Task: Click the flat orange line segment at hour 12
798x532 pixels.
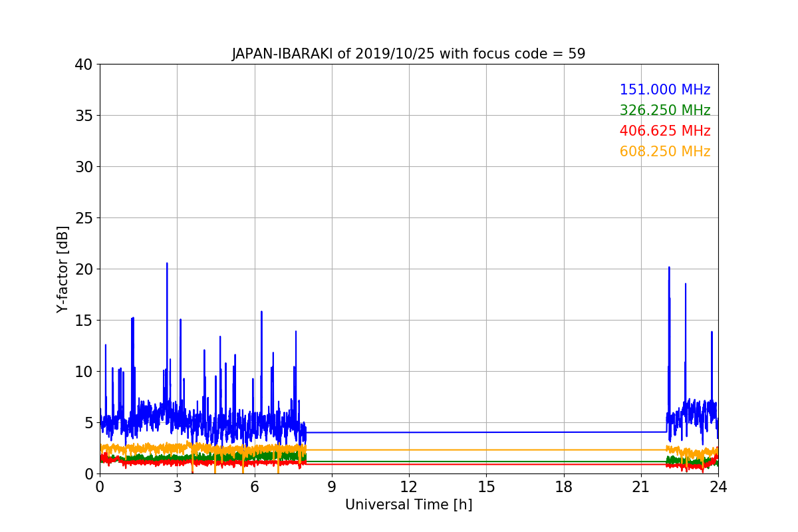Action: pyautogui.click(x=409, y=450)
